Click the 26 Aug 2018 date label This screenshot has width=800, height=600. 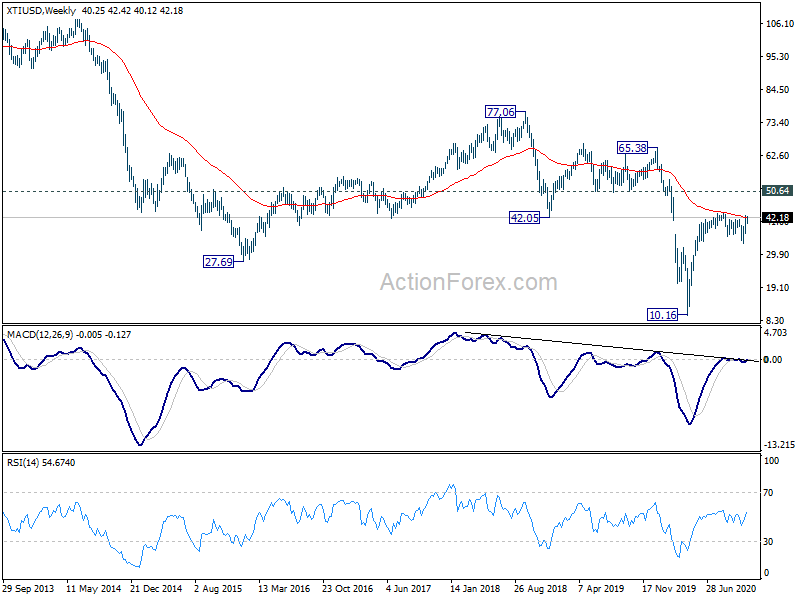tap(540, 589)
